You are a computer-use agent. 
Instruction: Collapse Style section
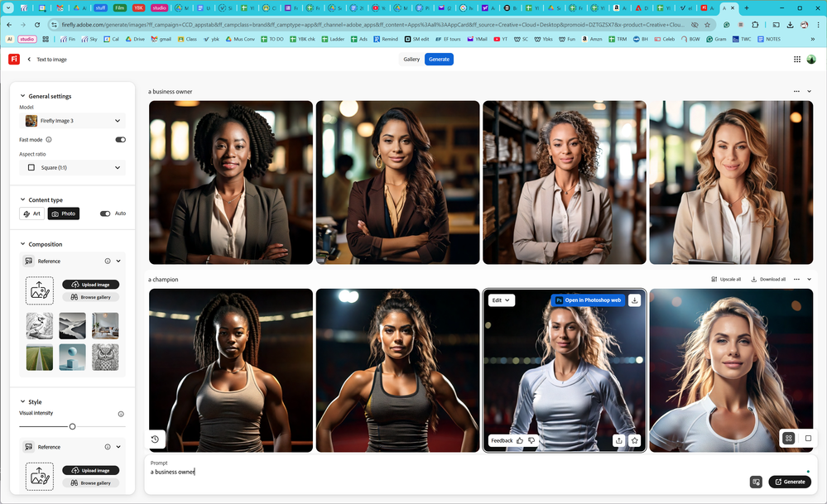point(22,401)
